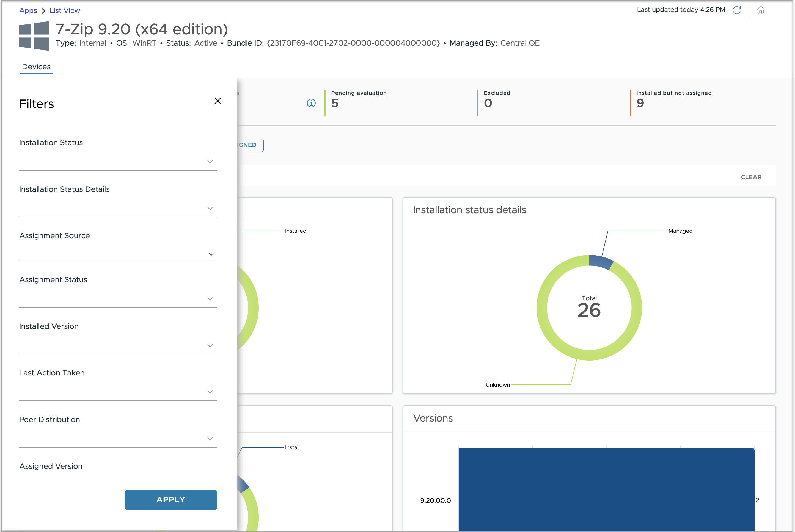Open the List View breadcrumb link

tap(65, 10)
